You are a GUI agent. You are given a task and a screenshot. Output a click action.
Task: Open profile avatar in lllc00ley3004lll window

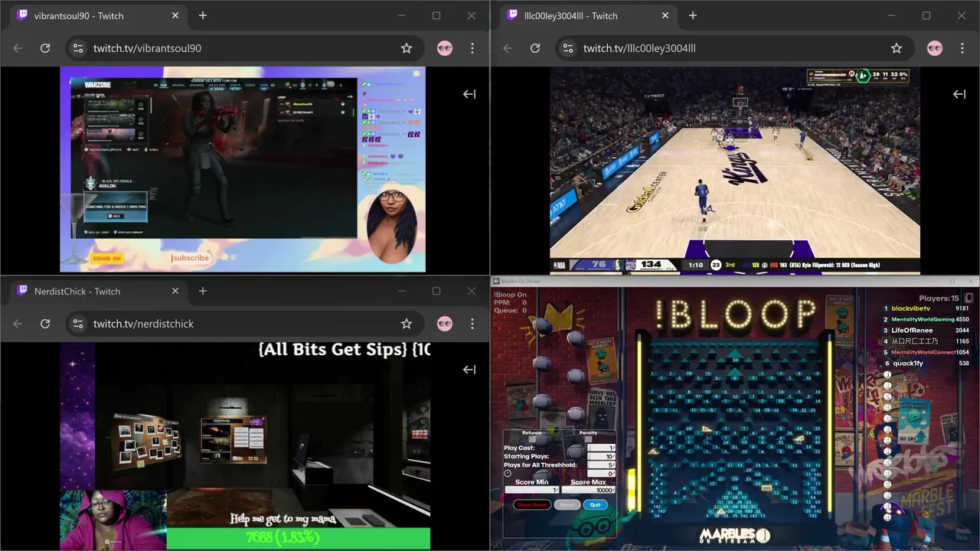(x=935, y=48)
